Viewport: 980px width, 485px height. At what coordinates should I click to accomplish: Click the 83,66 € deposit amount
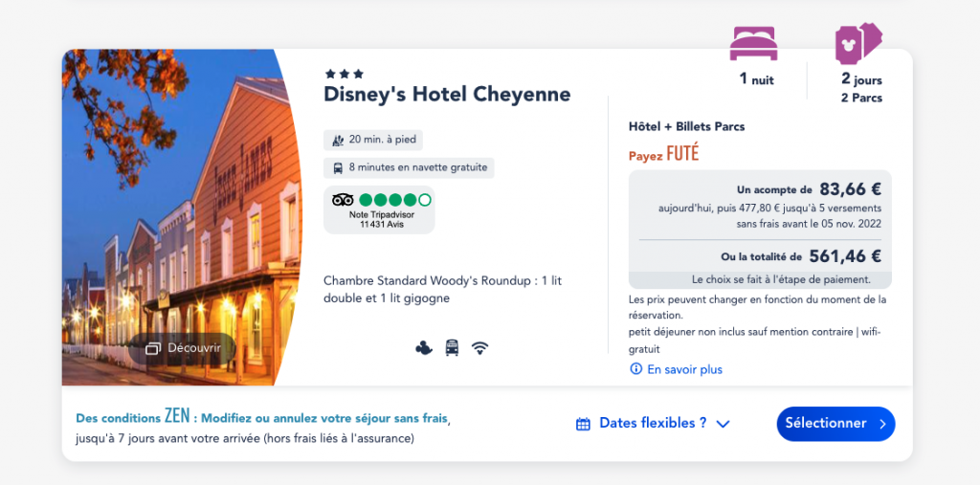click(850, 189)
